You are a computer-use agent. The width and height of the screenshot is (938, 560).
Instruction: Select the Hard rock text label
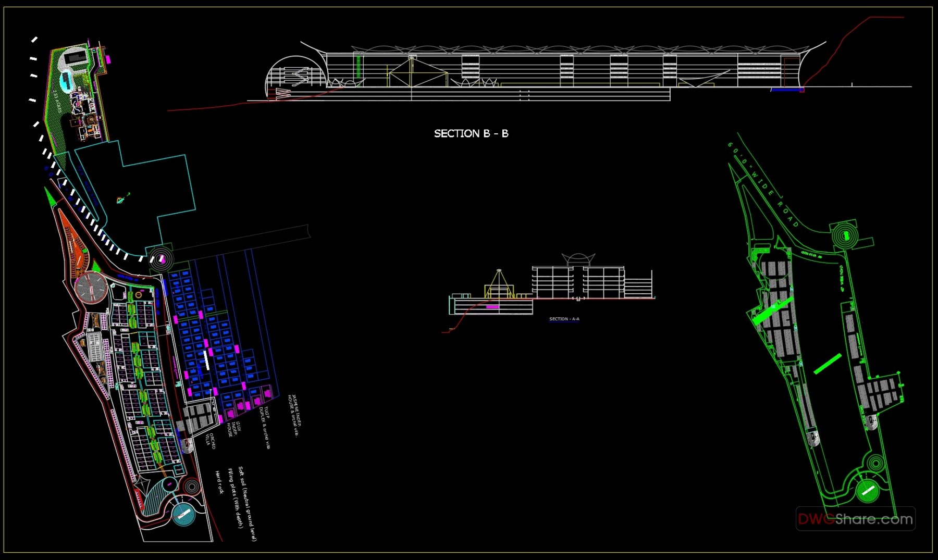[x=219, y=481]
